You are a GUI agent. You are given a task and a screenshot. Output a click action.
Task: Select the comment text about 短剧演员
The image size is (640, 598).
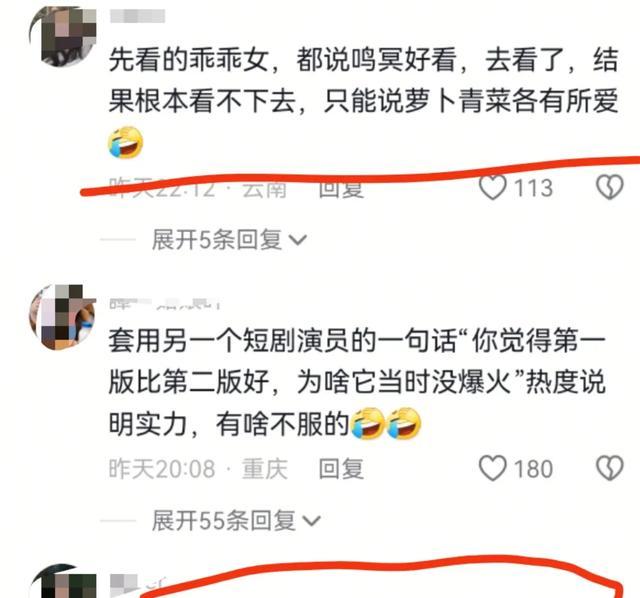click(x=357, y=382)
